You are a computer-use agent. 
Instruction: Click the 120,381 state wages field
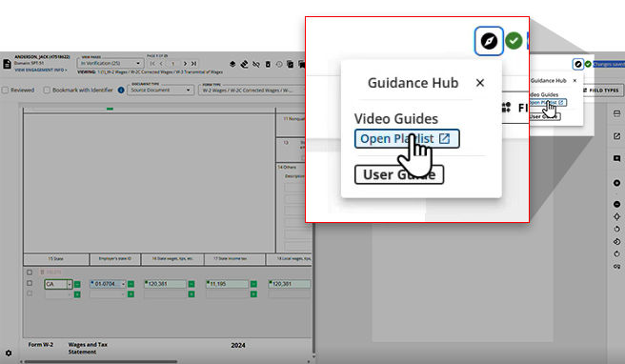(165, 284)
